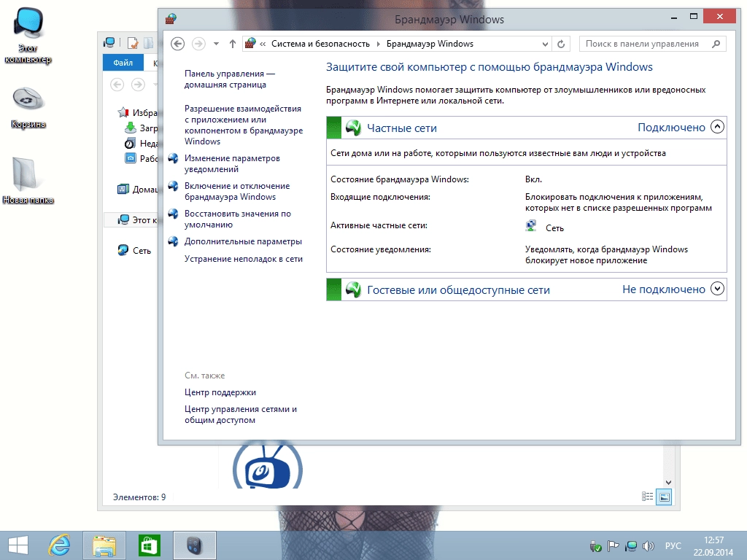This screenshot has height=560, width=747.
Task: Click the breadcrumb arrow after 'Система и безопасность'
Action: coord(379,44)
